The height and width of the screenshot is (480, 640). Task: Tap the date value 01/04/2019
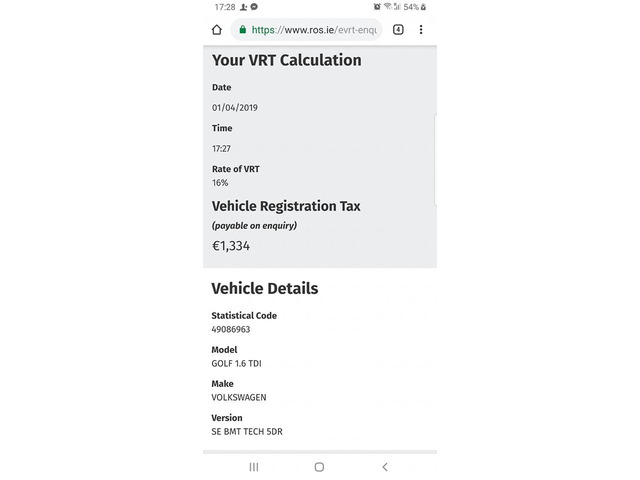point(234,107)
